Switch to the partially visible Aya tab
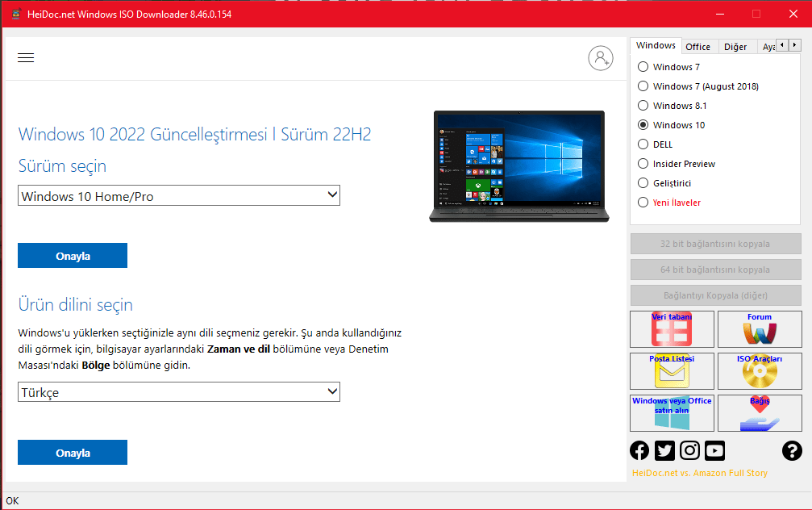The height and width of the screenshot is (510, 812). 768,47
